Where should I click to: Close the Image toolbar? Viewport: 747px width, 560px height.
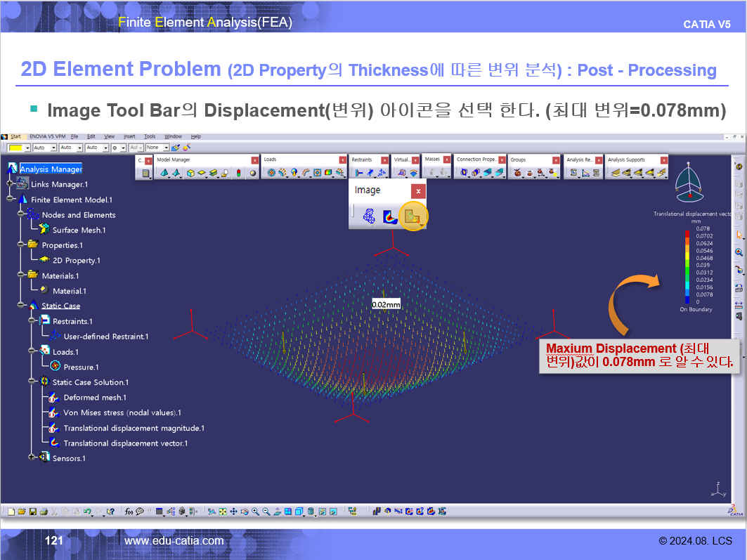418,190
